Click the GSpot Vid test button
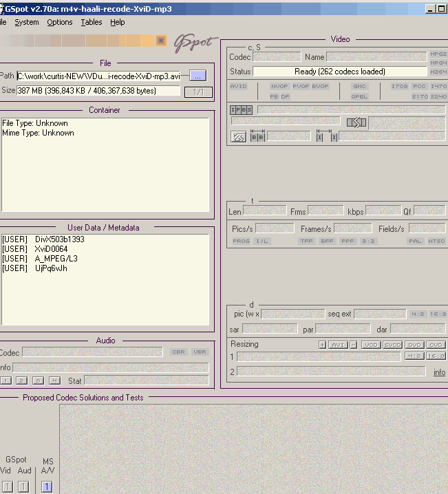448x494 pixels. 8,486
